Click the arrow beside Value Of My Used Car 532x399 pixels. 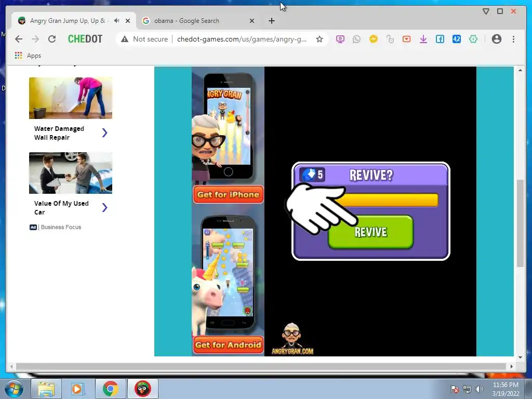pyautogui.click(x=104, y=207)
